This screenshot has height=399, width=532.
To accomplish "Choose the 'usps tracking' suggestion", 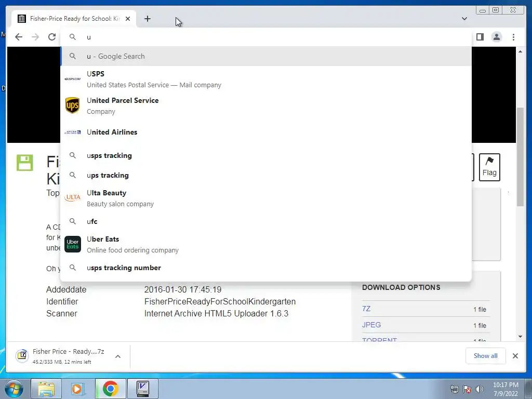I will [266, 155].
